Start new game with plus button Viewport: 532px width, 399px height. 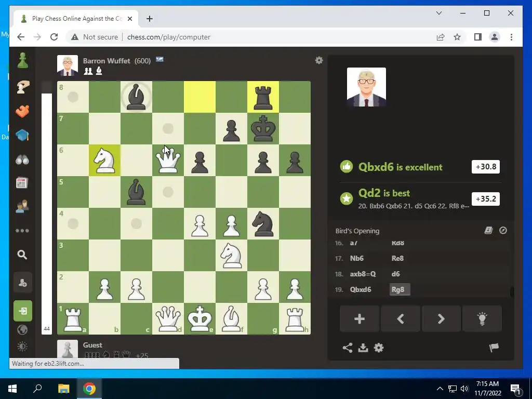point(360,318)
